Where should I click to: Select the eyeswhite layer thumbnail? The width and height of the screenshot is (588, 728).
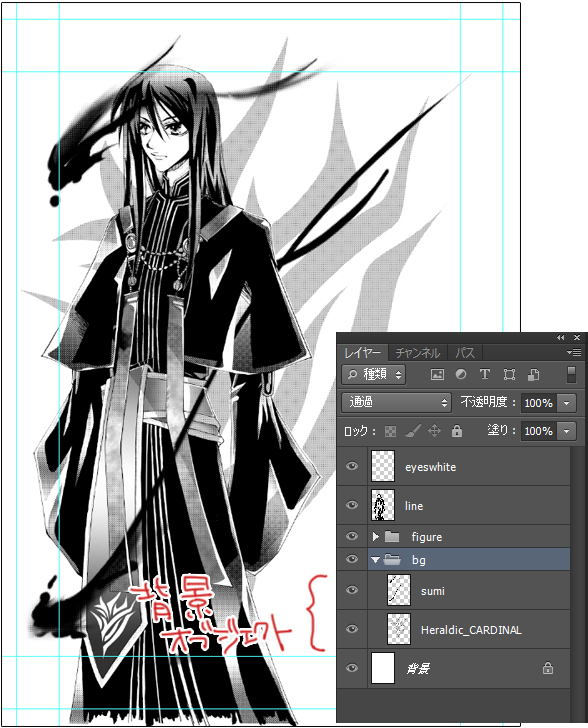[383, 466]
